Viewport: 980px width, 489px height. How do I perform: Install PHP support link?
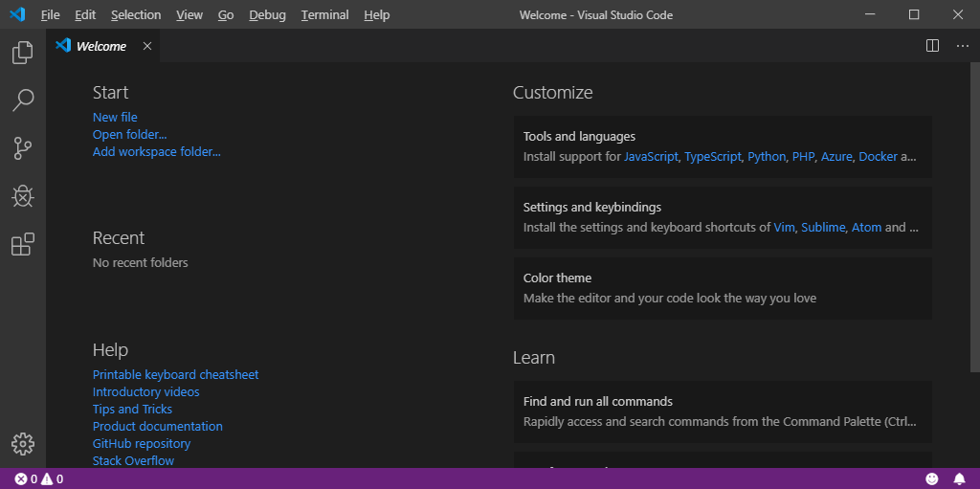point(803,156)
